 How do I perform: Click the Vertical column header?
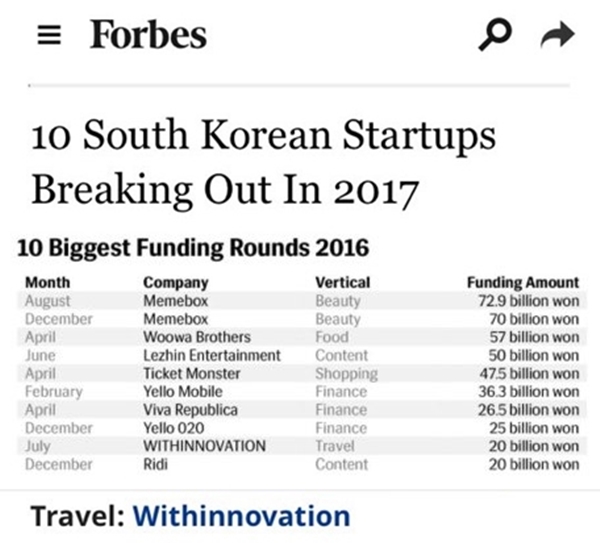(343, 282)
